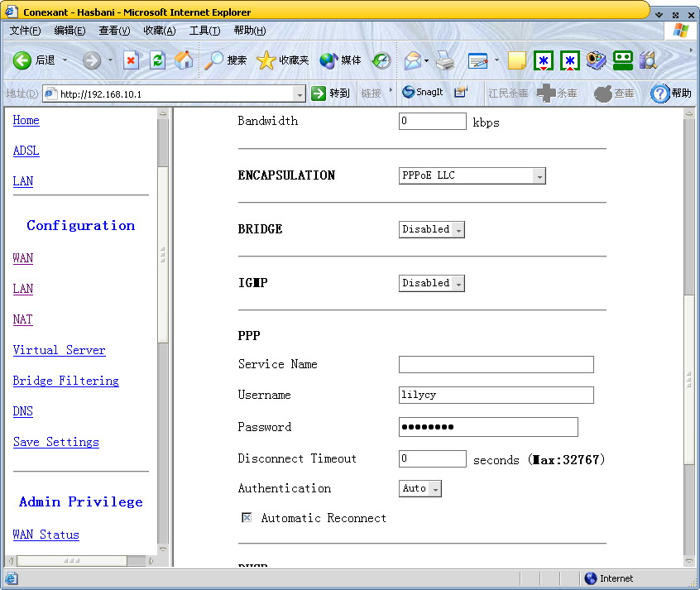700x590 pixels.
Task: Click the Back (后退) navigation button
Action: (x=34, y=60)
